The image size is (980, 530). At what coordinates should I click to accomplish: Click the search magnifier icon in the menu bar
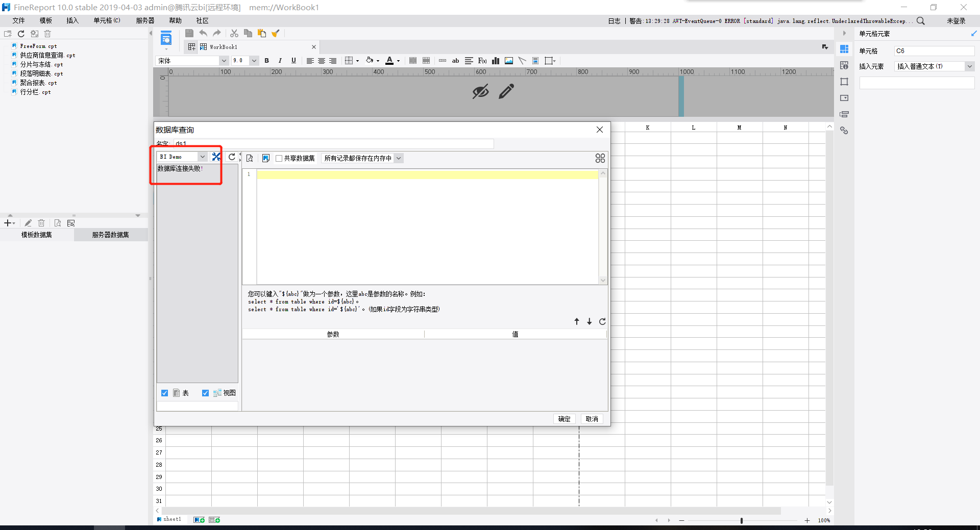click(921, 21)
